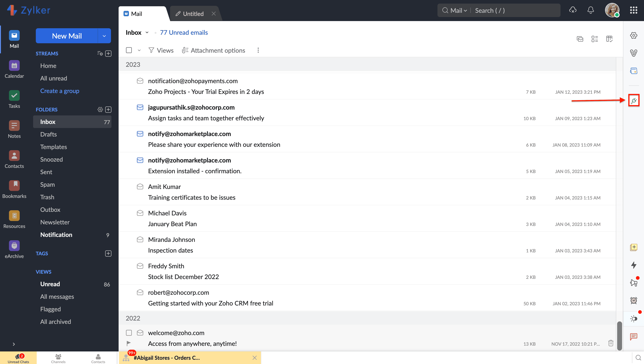
Task: Add a new folder with plus icon
Action: coord(108,109)
